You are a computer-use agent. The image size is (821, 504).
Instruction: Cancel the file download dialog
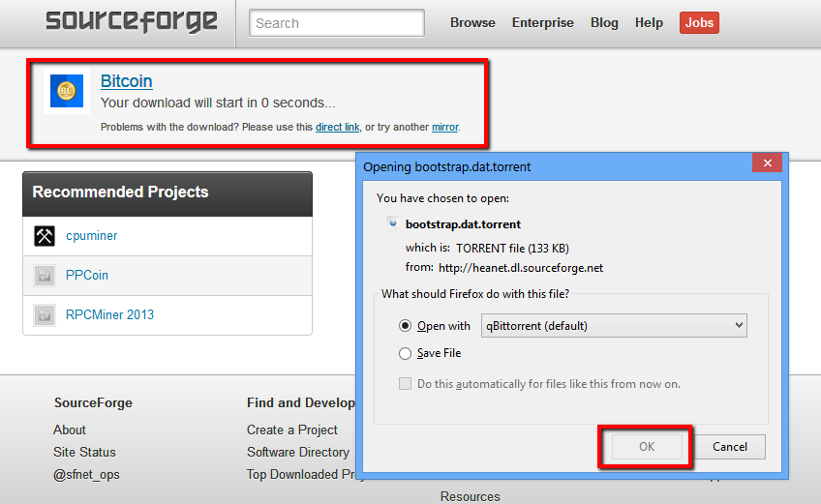pos(730,447)
